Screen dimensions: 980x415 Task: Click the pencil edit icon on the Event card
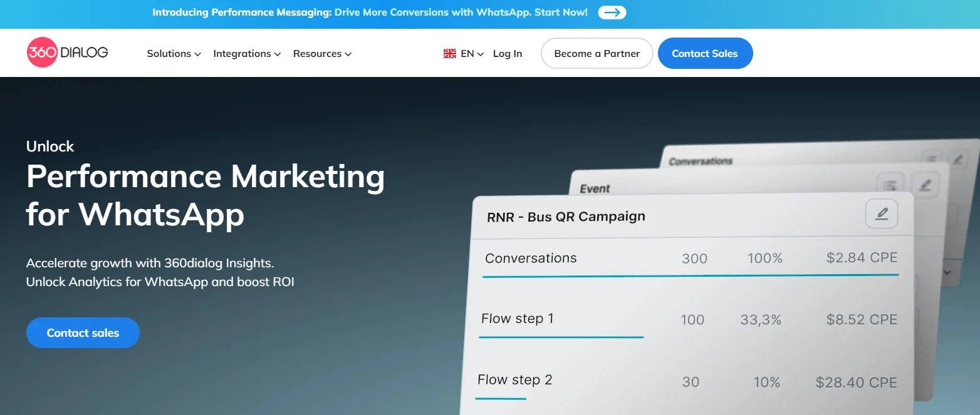pyautogui.click(x=925, y=185)
